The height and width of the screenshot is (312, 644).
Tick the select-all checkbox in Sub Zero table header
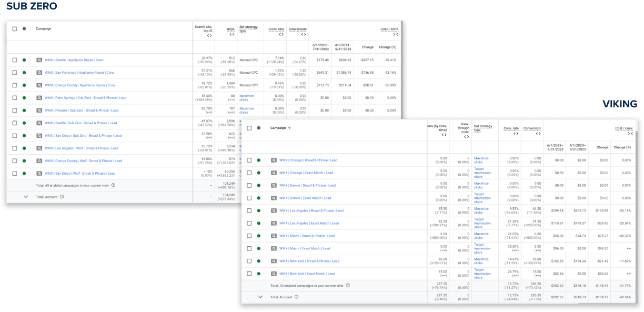pyautogui.click(x=15, y=28)
